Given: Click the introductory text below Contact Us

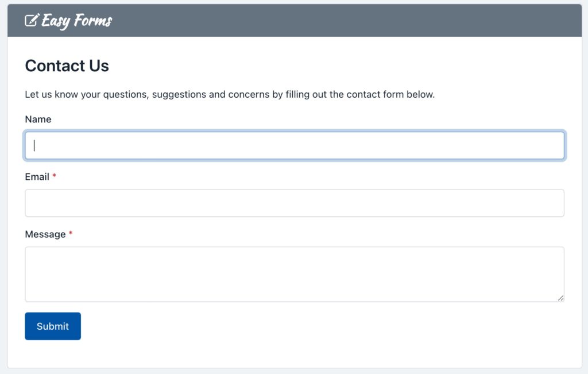Looking at the screenshot, I should [x=229, y=94].
